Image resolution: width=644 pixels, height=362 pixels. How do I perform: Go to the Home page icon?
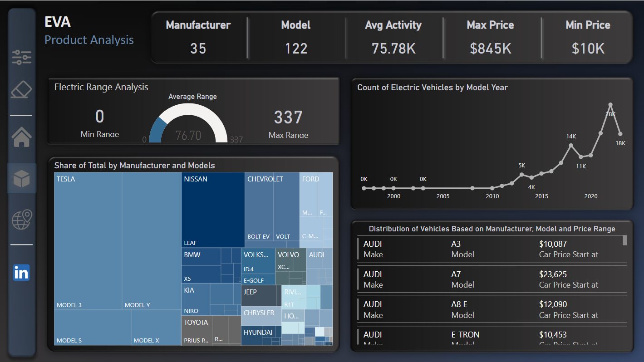click(x=21, y=137)
